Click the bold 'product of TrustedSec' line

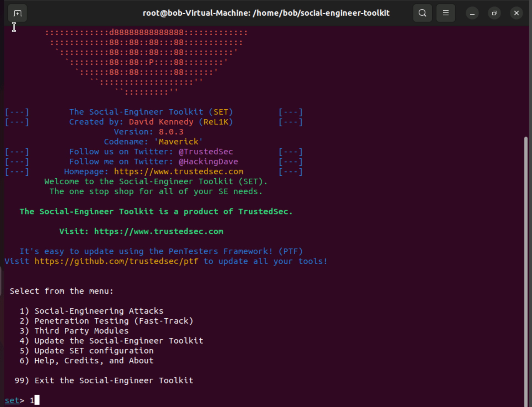tap(156, 212)
